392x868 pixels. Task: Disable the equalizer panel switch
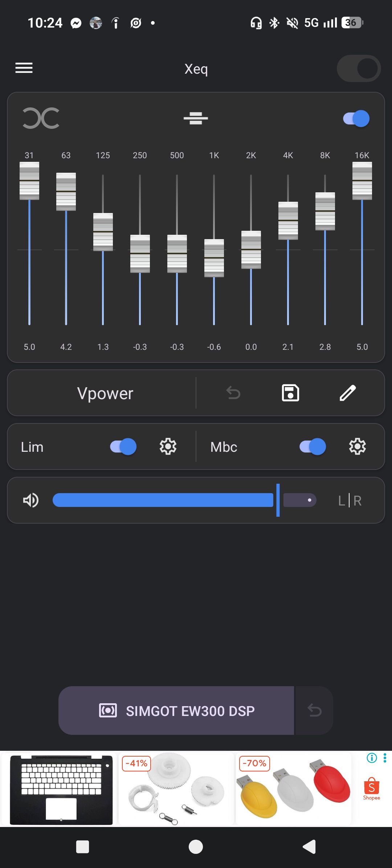(356, 118)
